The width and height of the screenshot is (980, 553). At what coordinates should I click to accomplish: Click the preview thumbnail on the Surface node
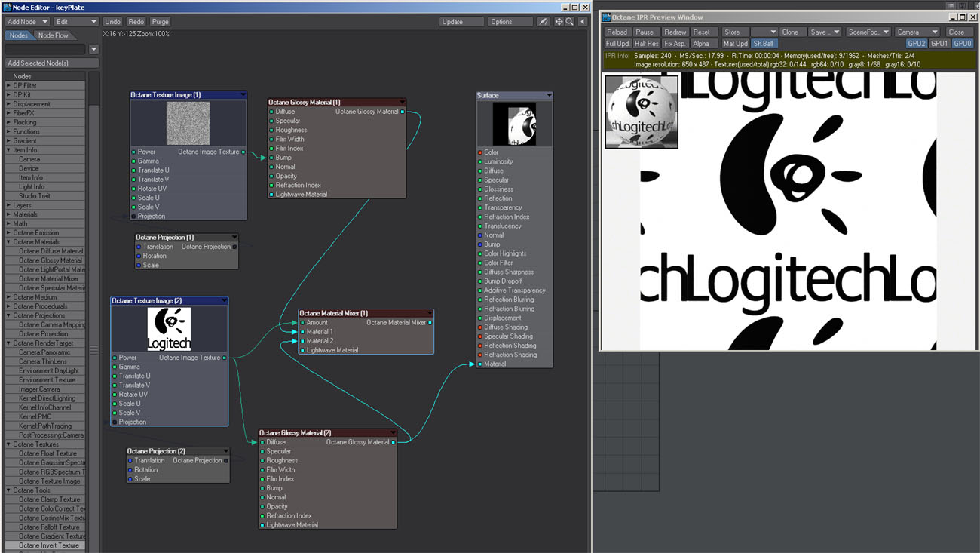tap(514, 124)
